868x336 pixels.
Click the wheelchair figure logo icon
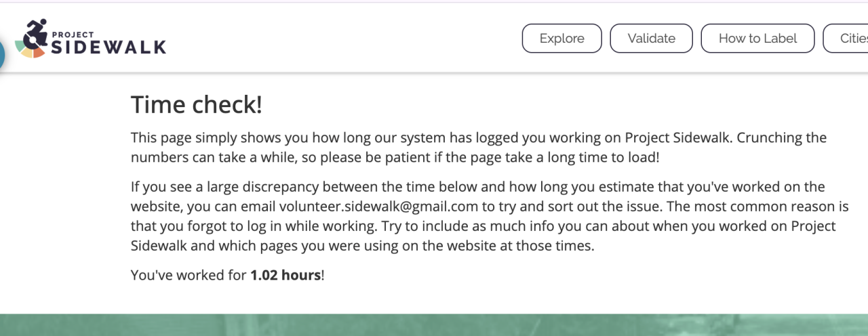click(37, 32)
